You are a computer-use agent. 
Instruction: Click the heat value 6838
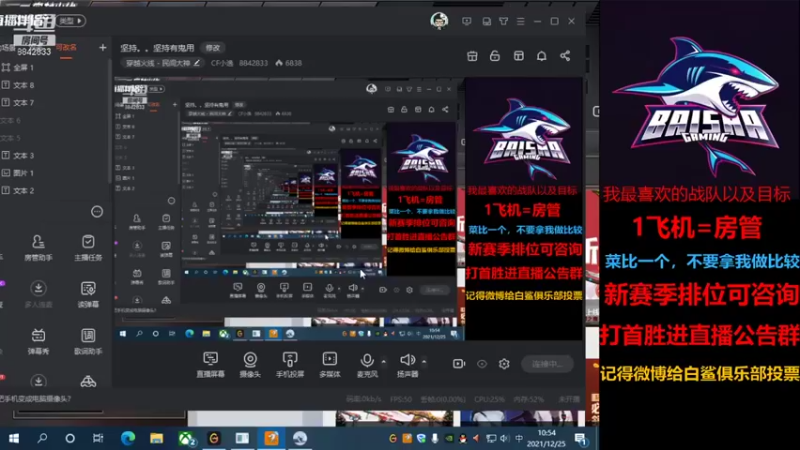coord(289,63)
